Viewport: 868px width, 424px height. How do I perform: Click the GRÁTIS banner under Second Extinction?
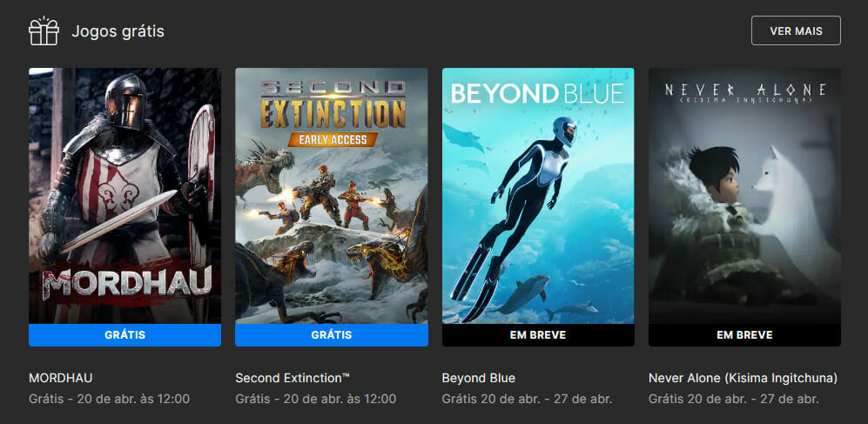(331, 335)
